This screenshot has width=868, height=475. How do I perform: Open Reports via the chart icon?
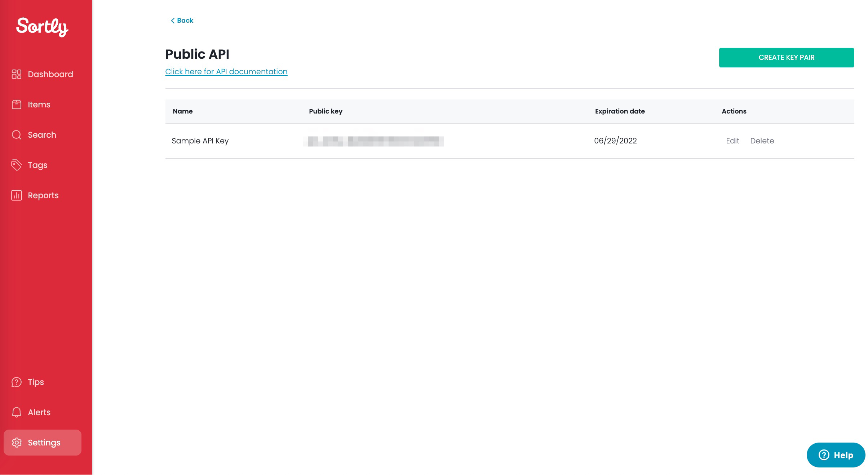click(17, 195)
